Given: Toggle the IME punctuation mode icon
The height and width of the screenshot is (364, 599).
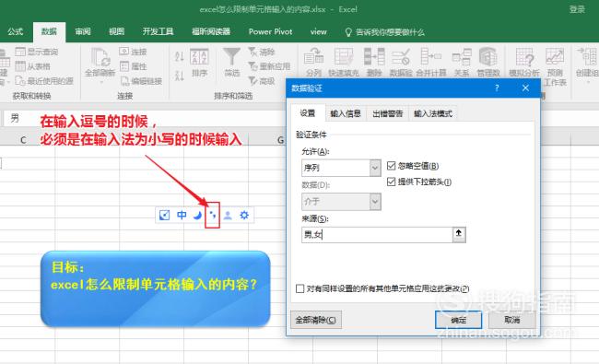Looking at the screenshot, I should tap(212, 216).
